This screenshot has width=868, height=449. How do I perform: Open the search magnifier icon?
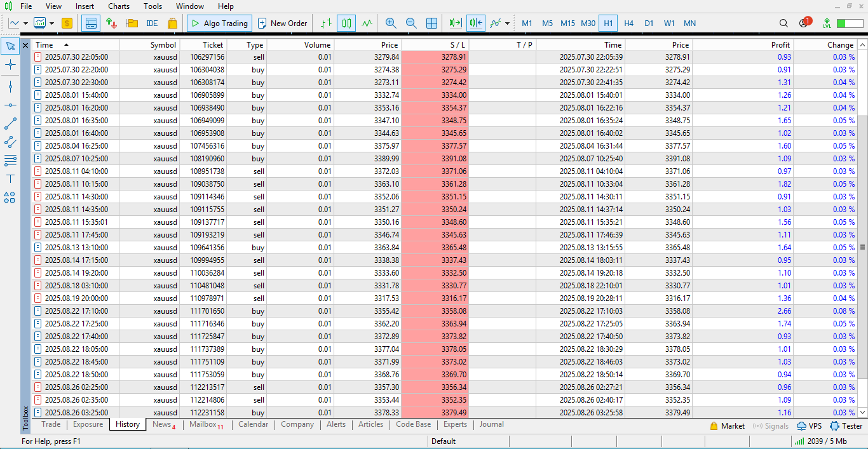pyautogui.click(x=783, y=23)
